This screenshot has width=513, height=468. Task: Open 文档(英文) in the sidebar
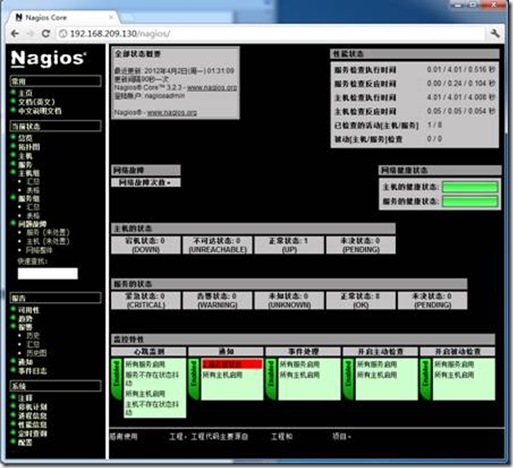pyautogui.click(x=37, y=102)
